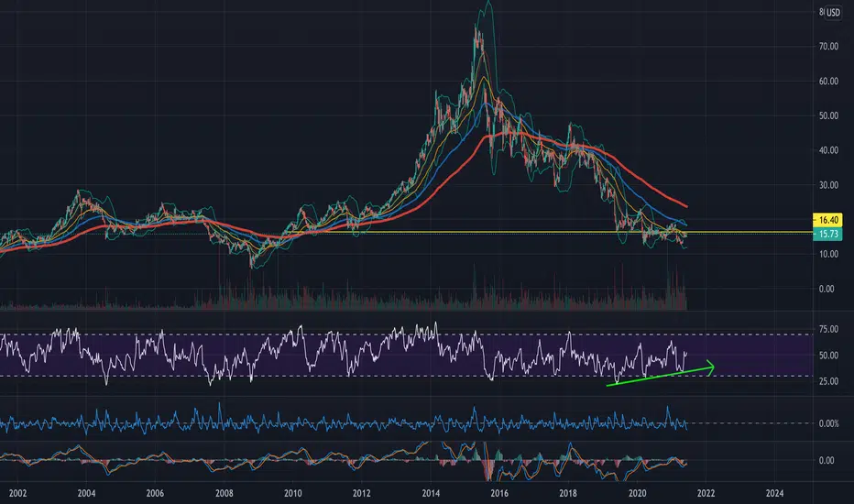854x504 pixels.
Task: Open the USD currency selector
Action: [833, 13]
